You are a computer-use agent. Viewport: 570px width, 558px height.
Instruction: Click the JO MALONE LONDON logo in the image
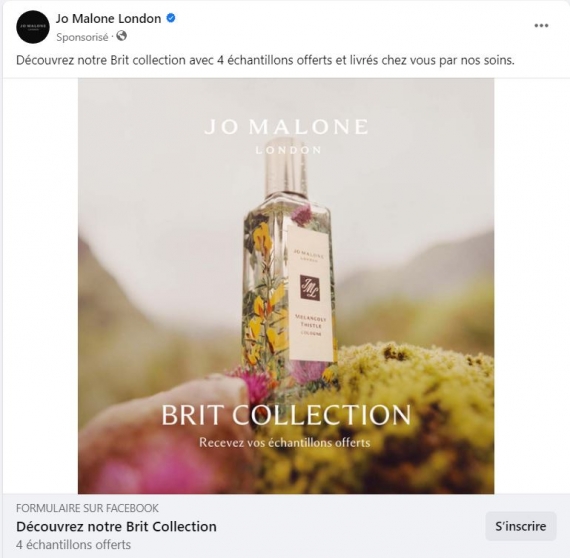(x=286, y=136)
